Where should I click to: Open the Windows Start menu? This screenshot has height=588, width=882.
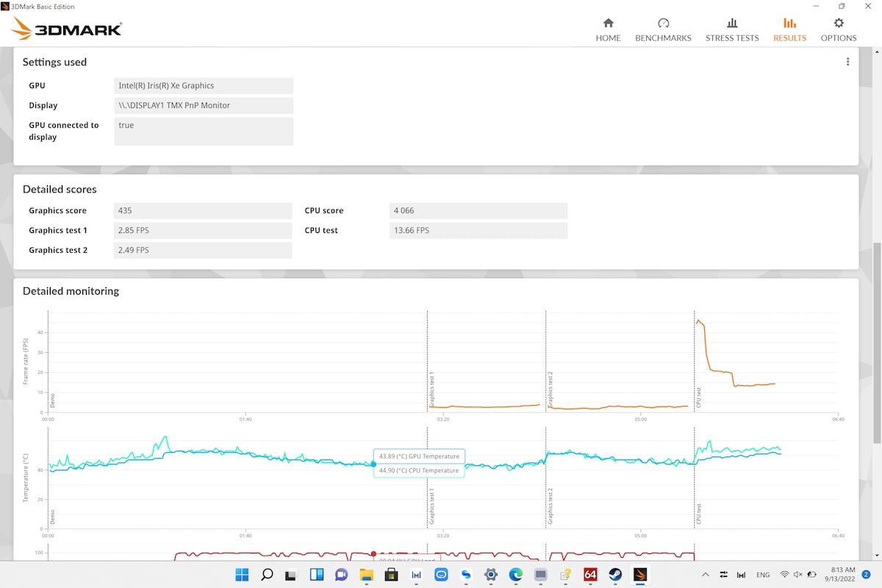tap(242, 574)
